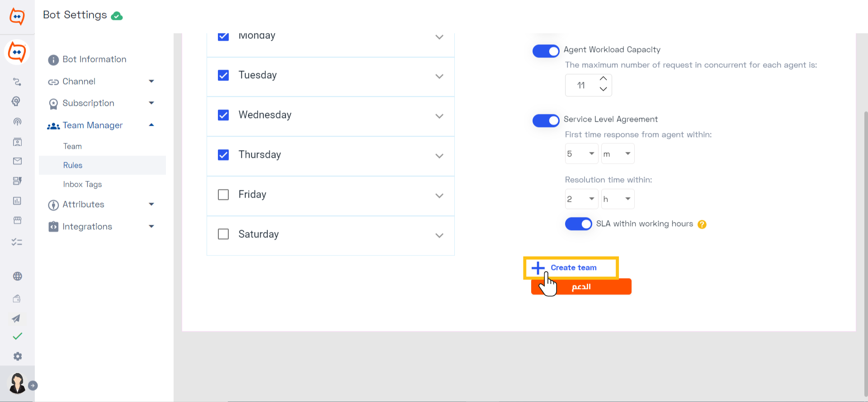Open the settings gear icon in sidebar
Screen dimensions: 868x402
17,356
